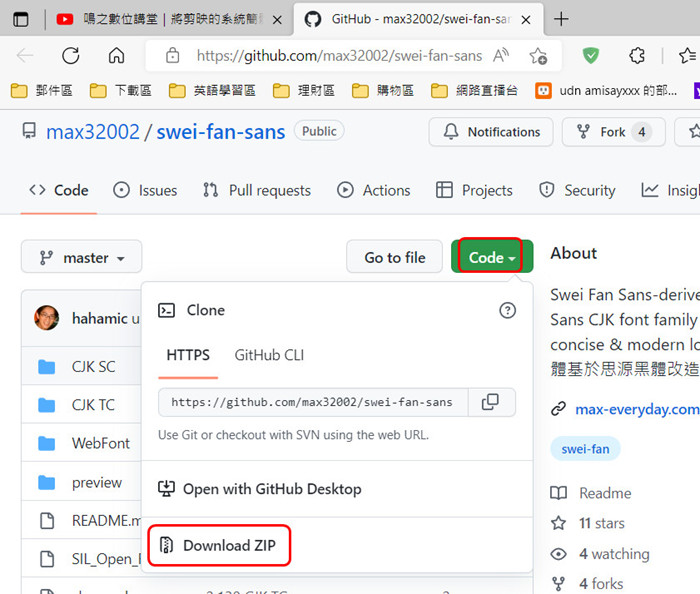This screenshot has width=700, height=594.
Task: Click the hahamic avatar image
Action: click(x=46, y=318)
